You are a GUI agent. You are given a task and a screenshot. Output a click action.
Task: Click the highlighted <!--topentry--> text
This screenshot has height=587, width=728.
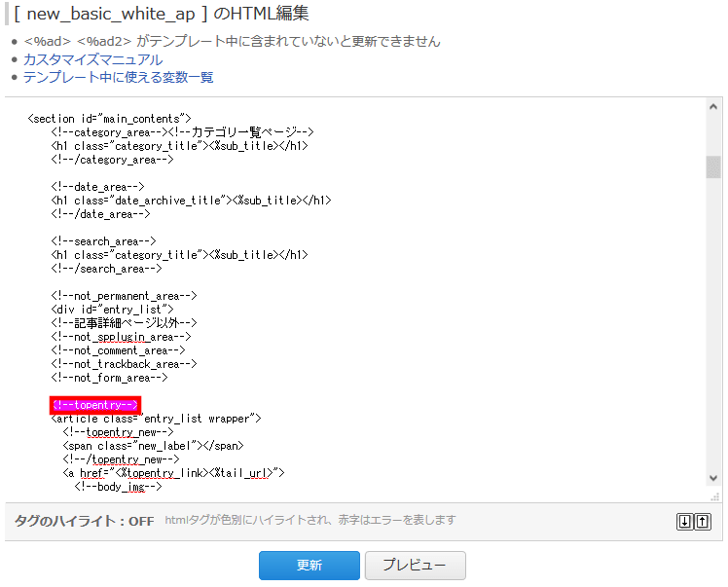click(95, 405)
